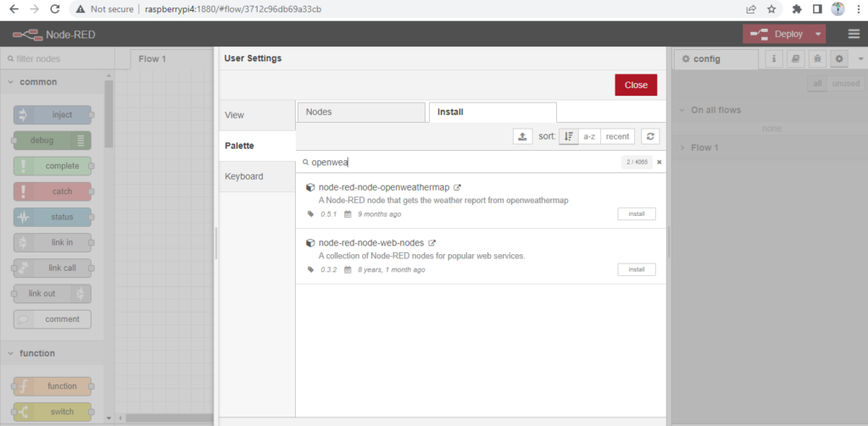Open the Chrome three-dot menu

(858, 8)
